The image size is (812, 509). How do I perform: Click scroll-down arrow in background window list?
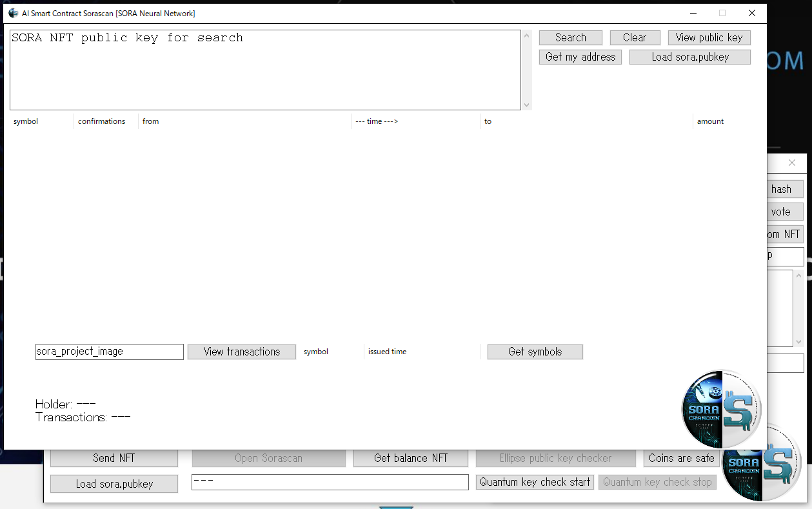(799, 342)
